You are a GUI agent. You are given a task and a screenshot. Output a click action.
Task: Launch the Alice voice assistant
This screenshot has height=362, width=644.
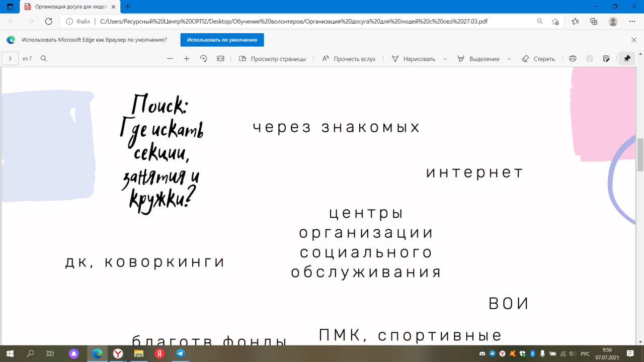click(74, 353)
